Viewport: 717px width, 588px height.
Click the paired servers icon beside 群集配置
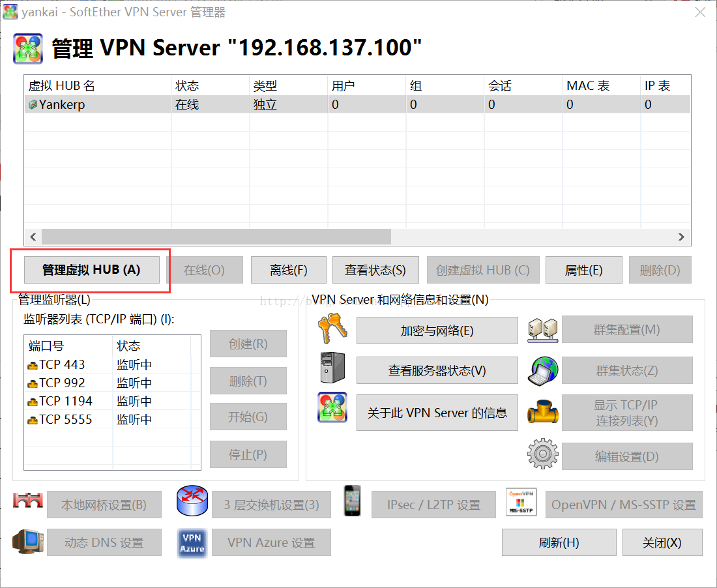pyautogui.click(x=542, y=329)
